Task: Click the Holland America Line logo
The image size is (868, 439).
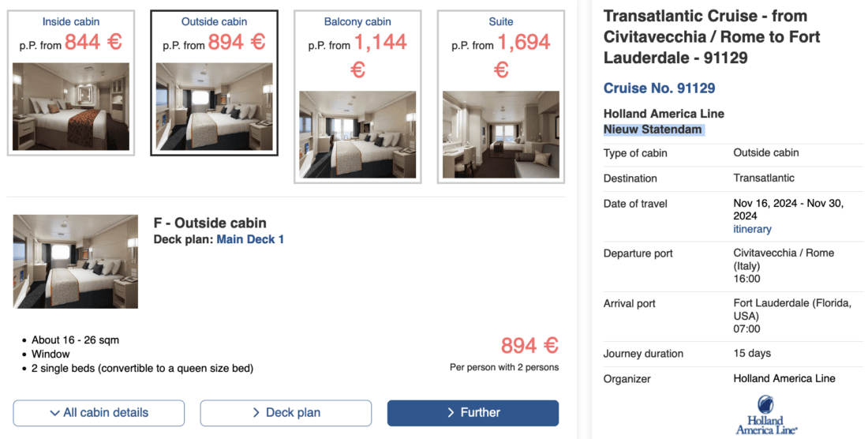Action: click(765, 415)
